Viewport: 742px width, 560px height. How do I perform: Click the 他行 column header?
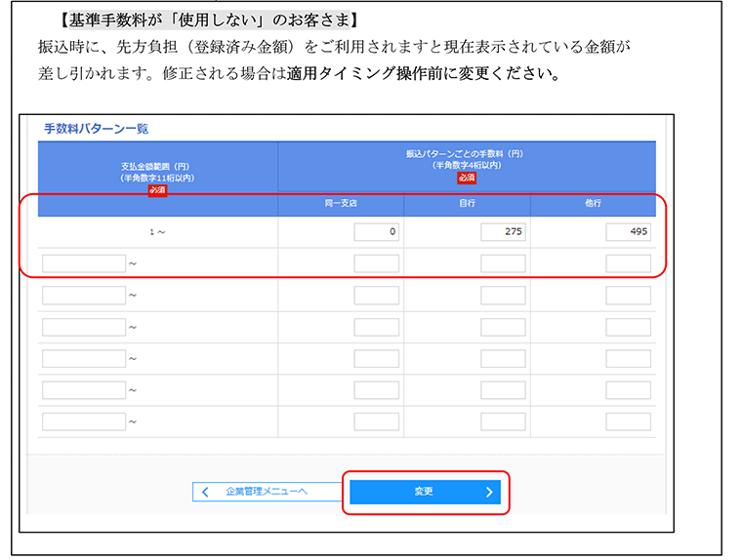[x=593, y=203]
